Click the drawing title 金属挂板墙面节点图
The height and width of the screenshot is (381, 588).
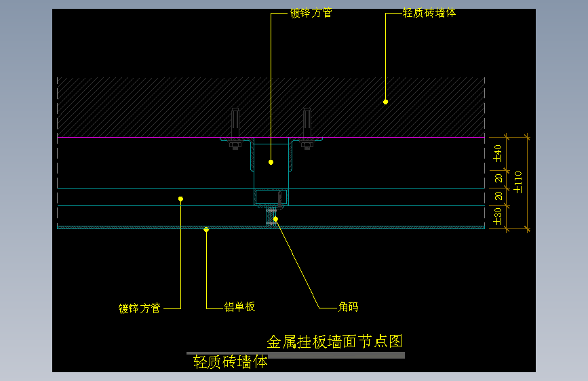pyautogui.click(x=335, y=342)
